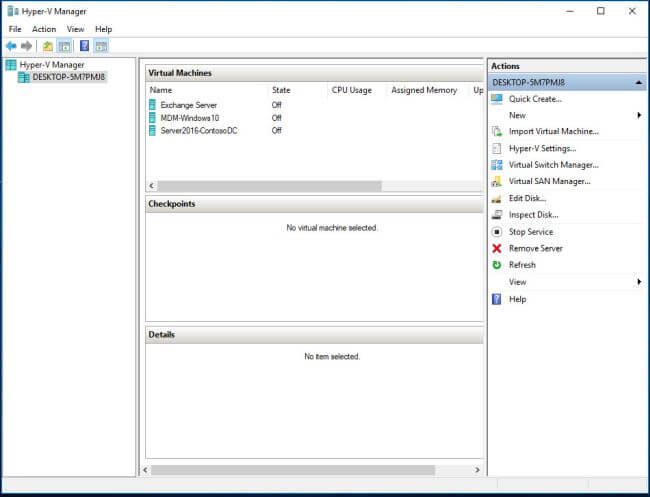Viewport: 650px width, 497px height.
Task: Click the Forward arrow toolbar icon
Action: (x=27, y=46)
